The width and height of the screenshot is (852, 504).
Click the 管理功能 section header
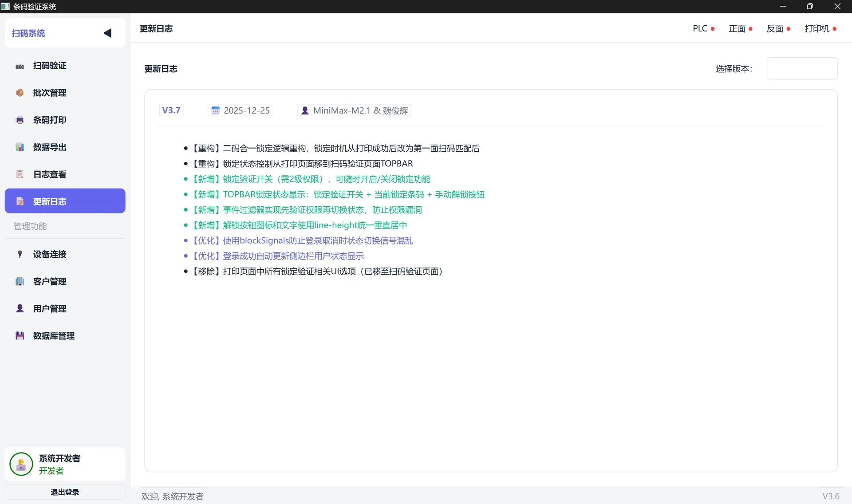(x=30, y=226)
